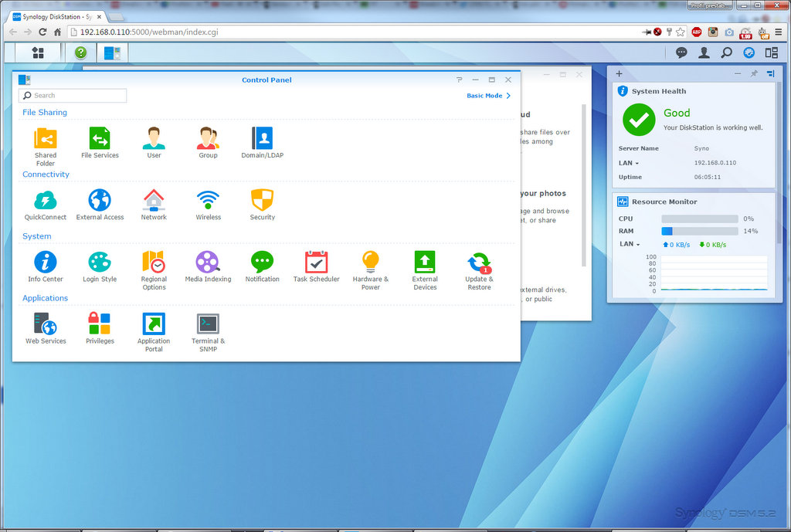Bookmark this page with the star
The height and width of the screenshot is (532, 791).
pyautogui.click(x=681, y=32)
